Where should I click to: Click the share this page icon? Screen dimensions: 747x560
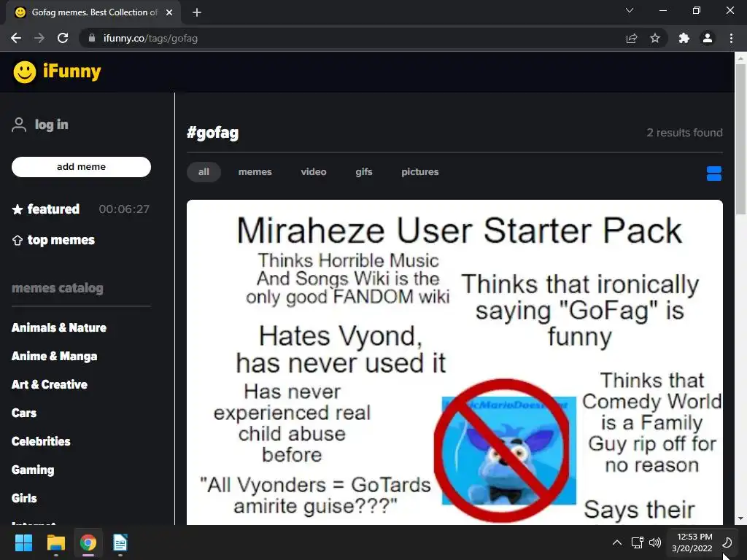(x=632, y=38)
